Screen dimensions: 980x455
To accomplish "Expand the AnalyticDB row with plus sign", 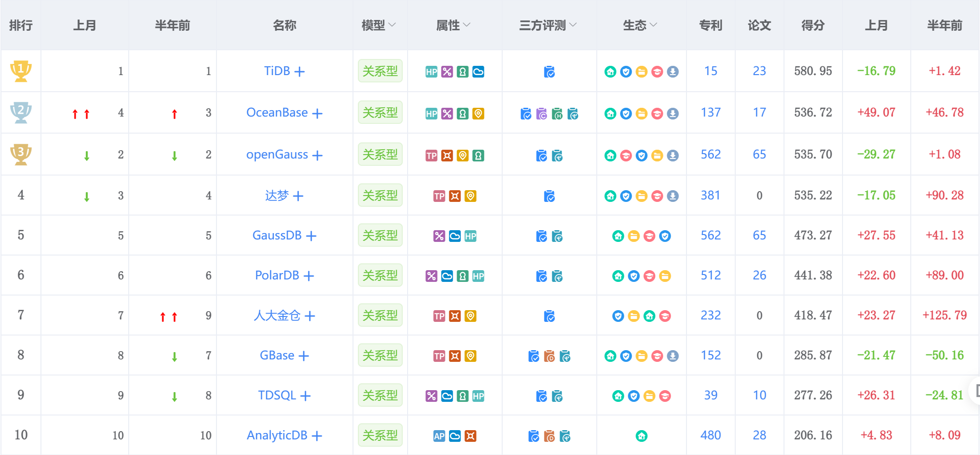I will click(x=317, y=436).
